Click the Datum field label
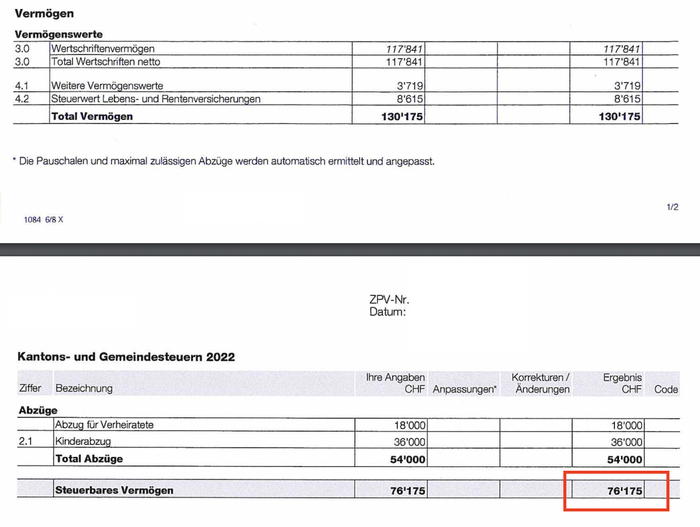 (388, 311)
